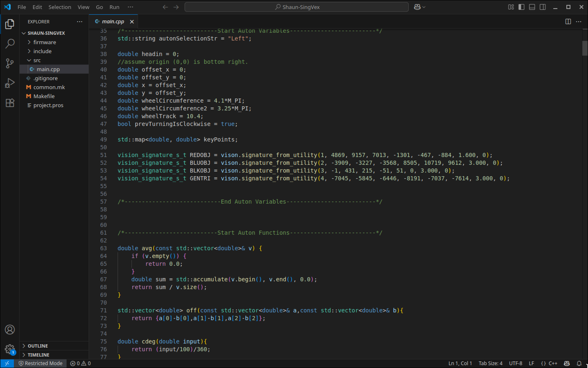Image resolution: width=588 pixels, height=368 pixels.
Task: Open the View menu
Action: click(83, 7)
